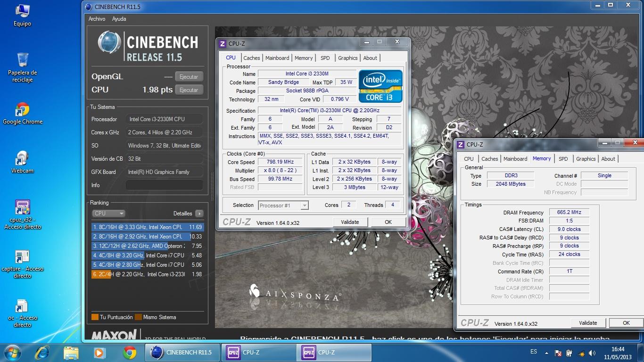Open Chrome from the taskbar
Screen dimensions: 644x362
tap(129, 353)
